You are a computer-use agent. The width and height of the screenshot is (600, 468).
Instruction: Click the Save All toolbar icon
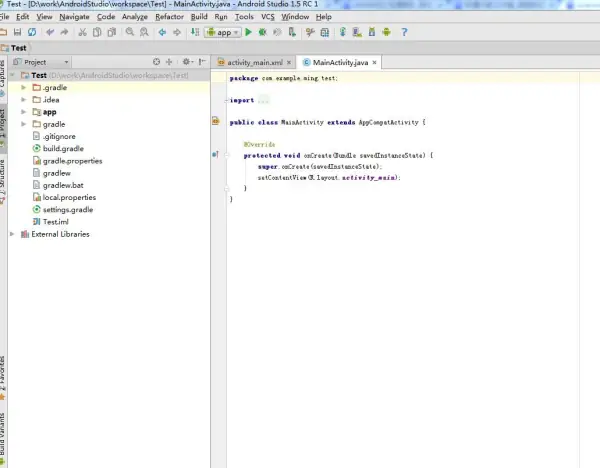pyautogui.click(x=17, y=32)
